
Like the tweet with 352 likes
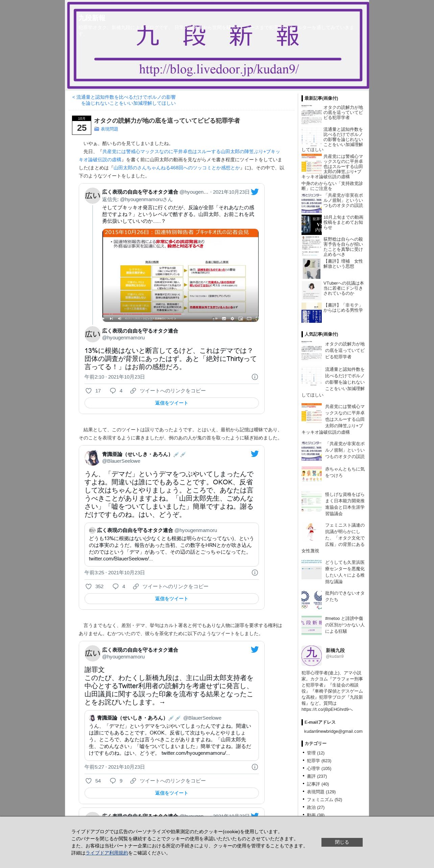click(89, 586)
